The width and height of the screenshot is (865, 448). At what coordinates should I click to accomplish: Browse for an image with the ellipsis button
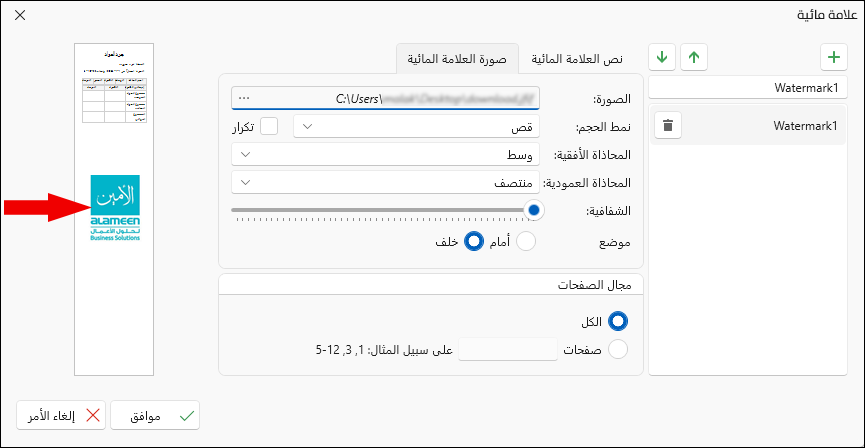[243, 99]
